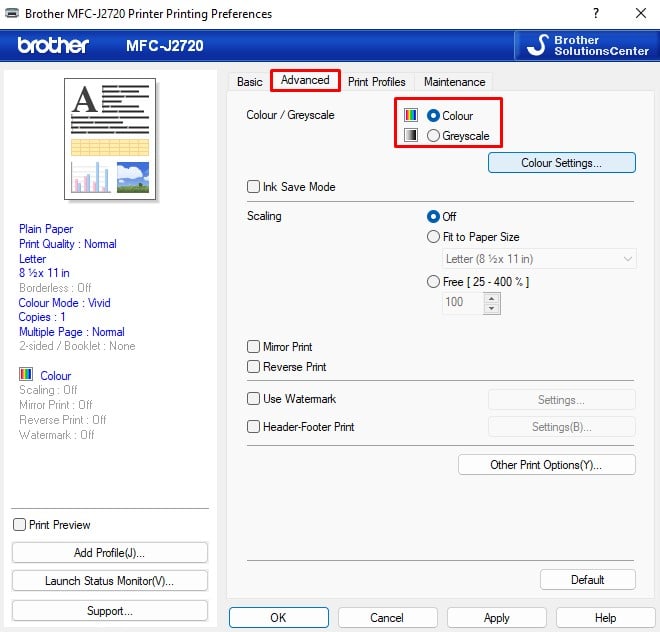Click '2-sided / Booklet : None' summary text
The image size is (660, 632).
click(77, 346)
